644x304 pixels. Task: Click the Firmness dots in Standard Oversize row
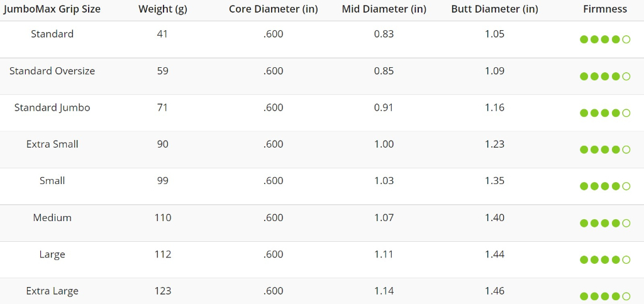point(604,76)
